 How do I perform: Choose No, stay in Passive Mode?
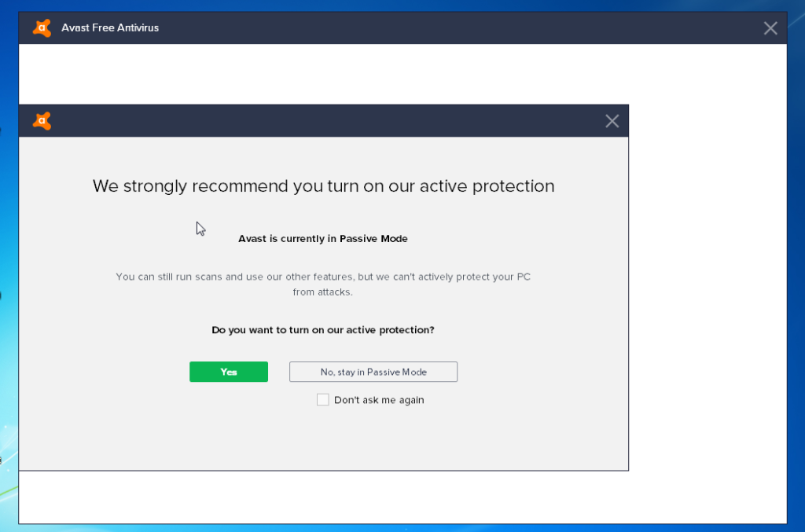point(373,372)
